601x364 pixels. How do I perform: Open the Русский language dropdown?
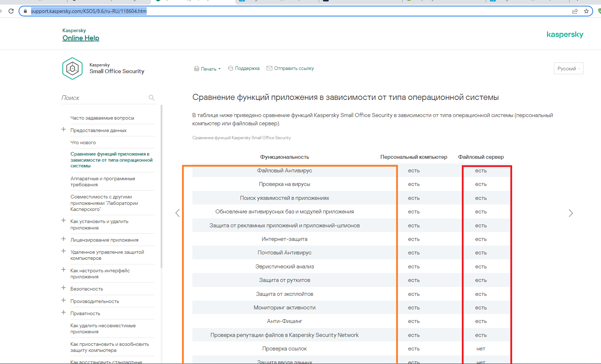pyautogui.click(x=569, y=69)
